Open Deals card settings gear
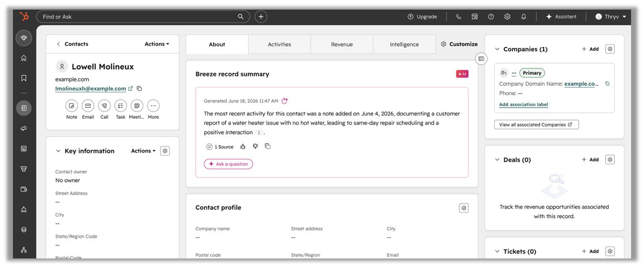 610,159
